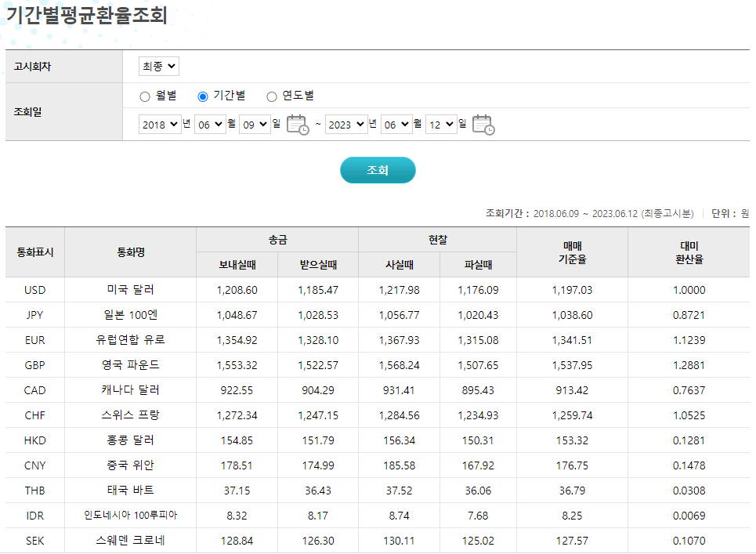Open the start month 06 dropdown
The image size is (756, 554).
click(211, 124)
